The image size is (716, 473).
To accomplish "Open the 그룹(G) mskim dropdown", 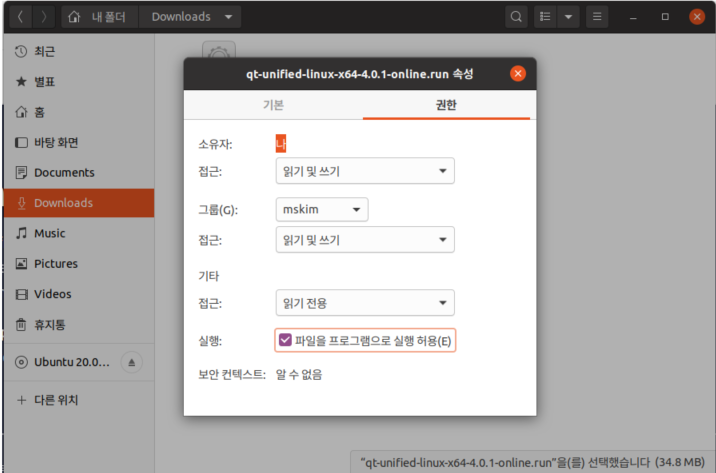I will pyautogui.click(x=322, y=210).
